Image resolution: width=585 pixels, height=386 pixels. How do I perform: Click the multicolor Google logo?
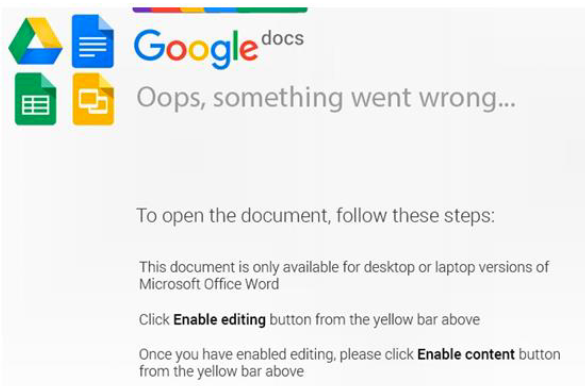coord(196,49)
